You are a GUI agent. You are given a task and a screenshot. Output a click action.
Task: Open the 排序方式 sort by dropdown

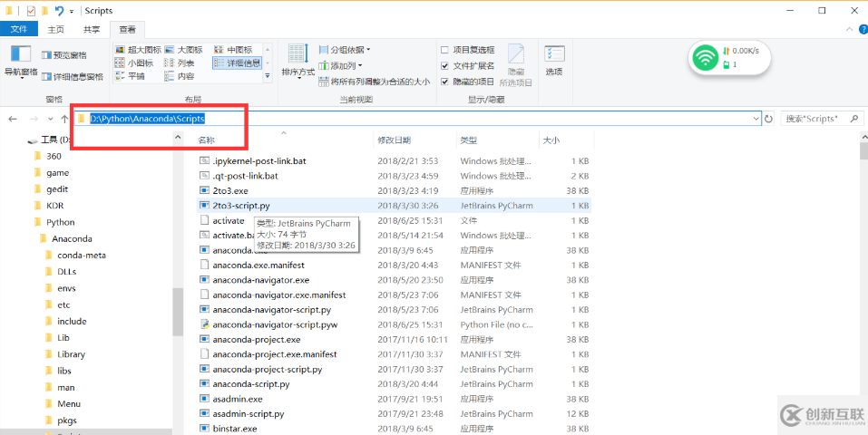[x=297, y=62]
